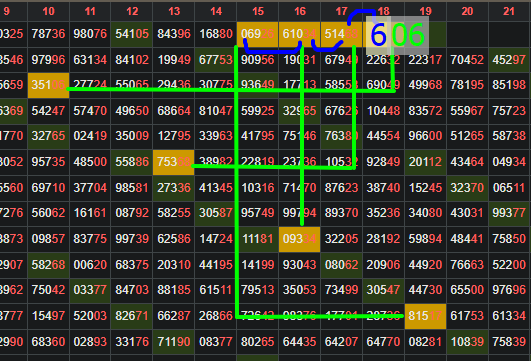Select the highlighted cell 61034

click(x=299, y=34)
